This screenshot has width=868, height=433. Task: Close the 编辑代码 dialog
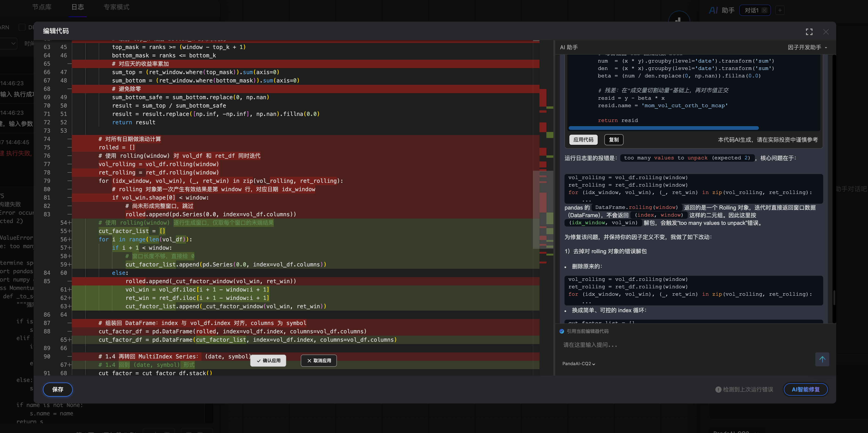pyautogui.click(x=826, y=32)
